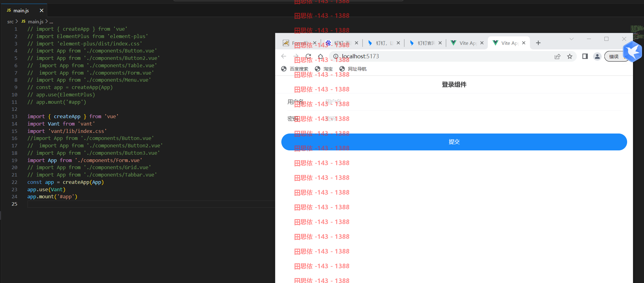Open the Form browser tab
The width and height of the screenshot is (644, 283).
299,43
